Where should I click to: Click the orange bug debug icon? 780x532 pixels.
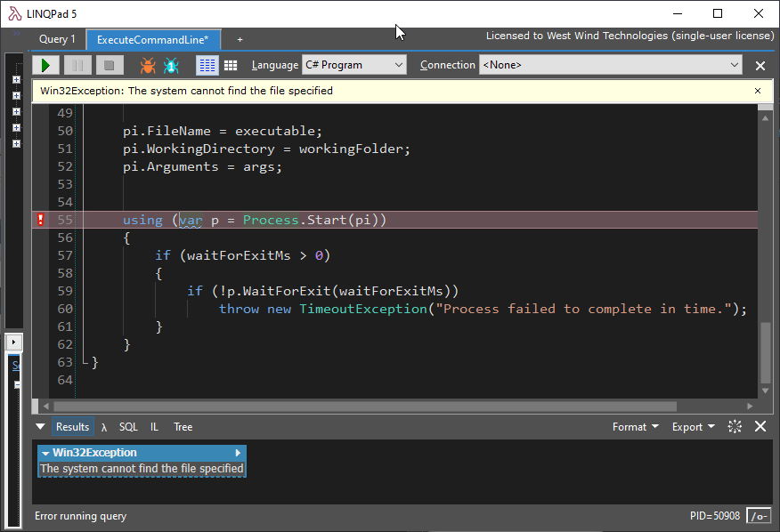pos(148,65)
